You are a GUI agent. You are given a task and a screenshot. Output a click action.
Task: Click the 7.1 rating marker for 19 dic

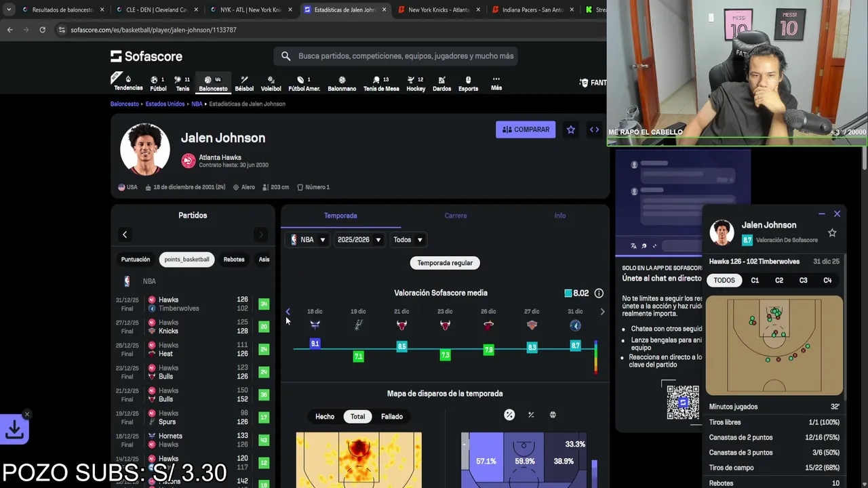[x=358, y=356]
